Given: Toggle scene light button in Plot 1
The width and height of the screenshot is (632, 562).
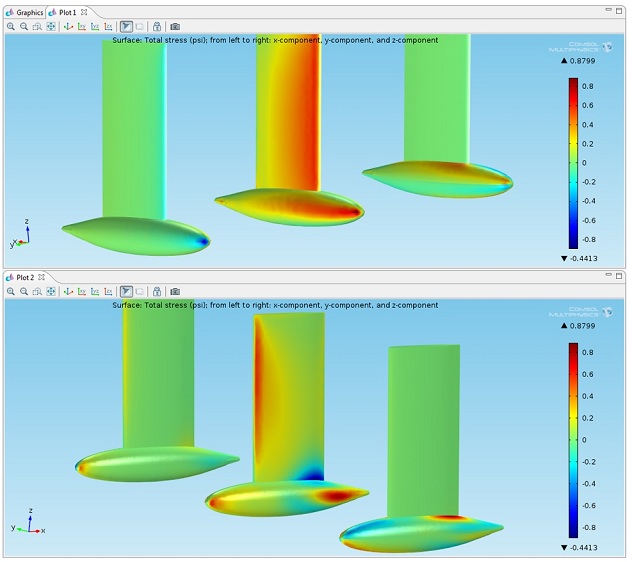Looking at the screenshot, I should click(x=126, y=26).
